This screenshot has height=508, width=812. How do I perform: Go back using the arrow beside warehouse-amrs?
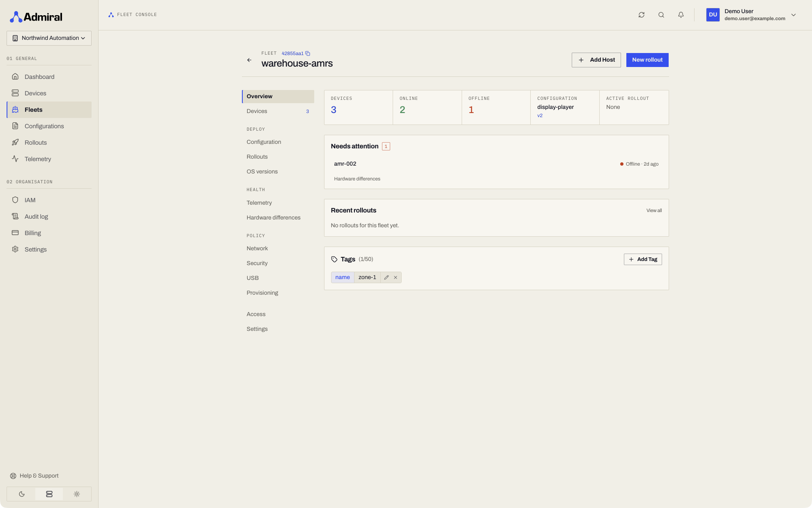click(249, 60)
